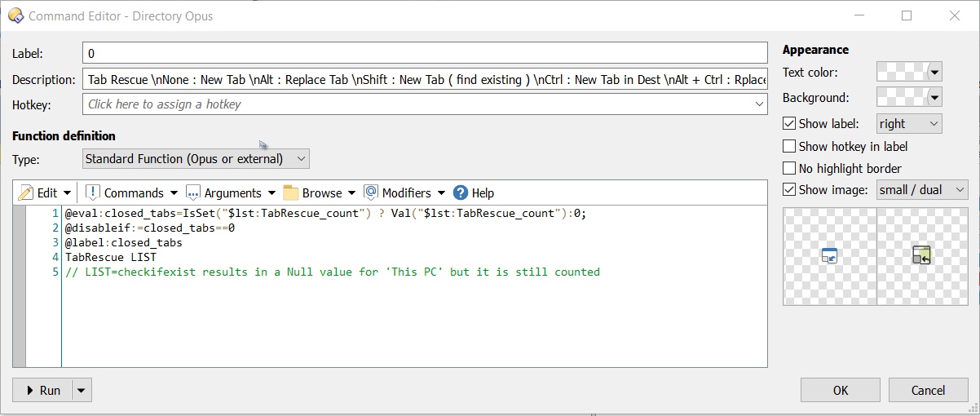This screenshot has width=980, height=416.
Task: Maximize the Command Editor window
Action: (x=907, y=15)
